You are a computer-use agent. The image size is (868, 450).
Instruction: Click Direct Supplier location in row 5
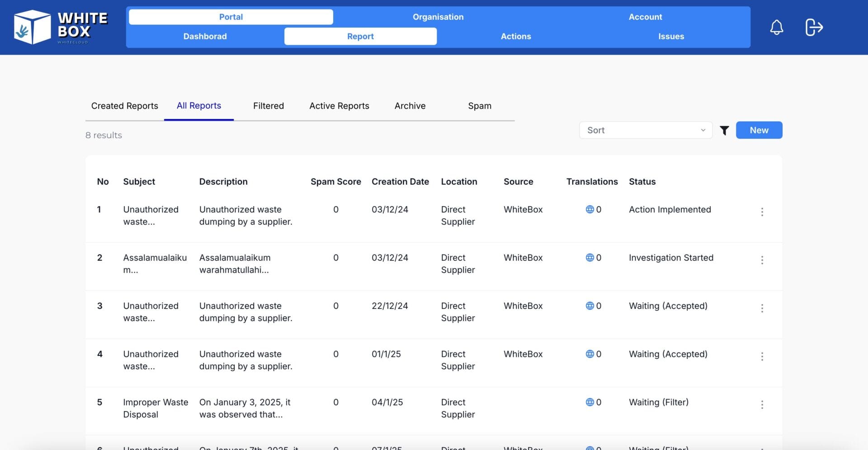click(x=458, y=408)
